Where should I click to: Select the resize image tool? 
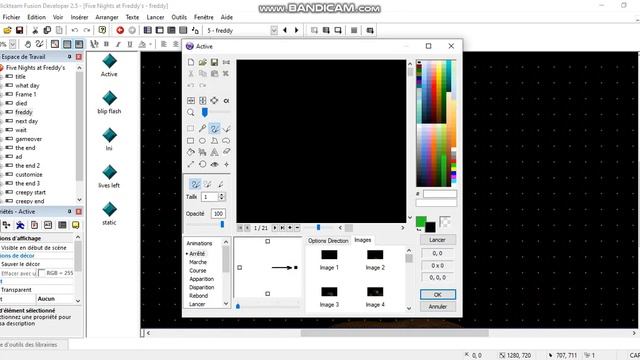pyautogui.click(x=191, y=164)
